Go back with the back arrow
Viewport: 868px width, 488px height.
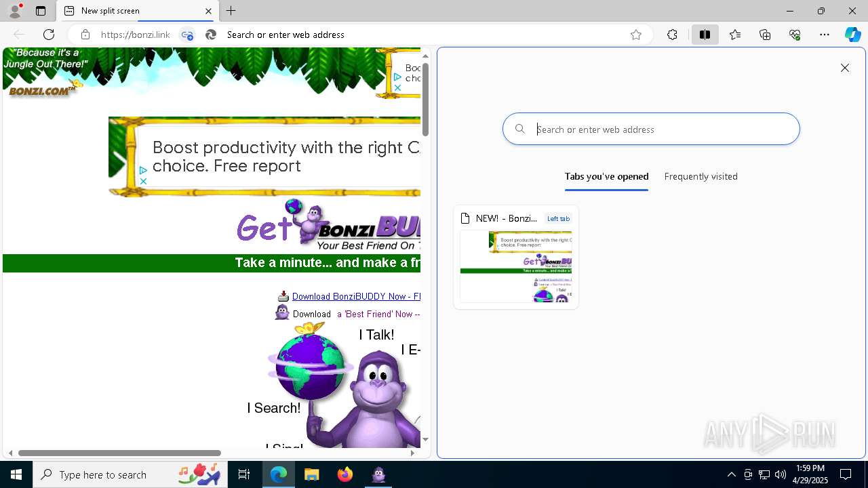[x=19, y=35]
